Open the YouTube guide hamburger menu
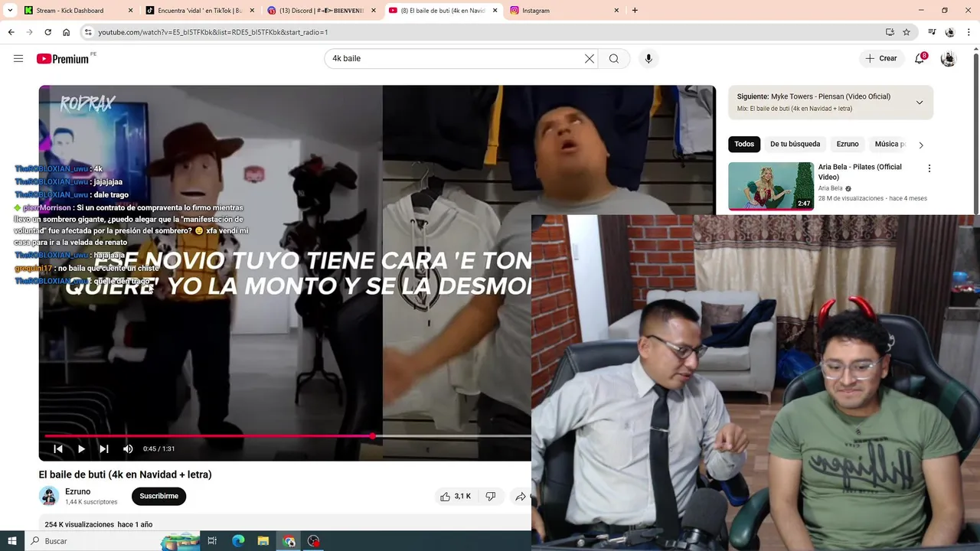The height and width of the screenshot is (551, 980). pos(18,59)
